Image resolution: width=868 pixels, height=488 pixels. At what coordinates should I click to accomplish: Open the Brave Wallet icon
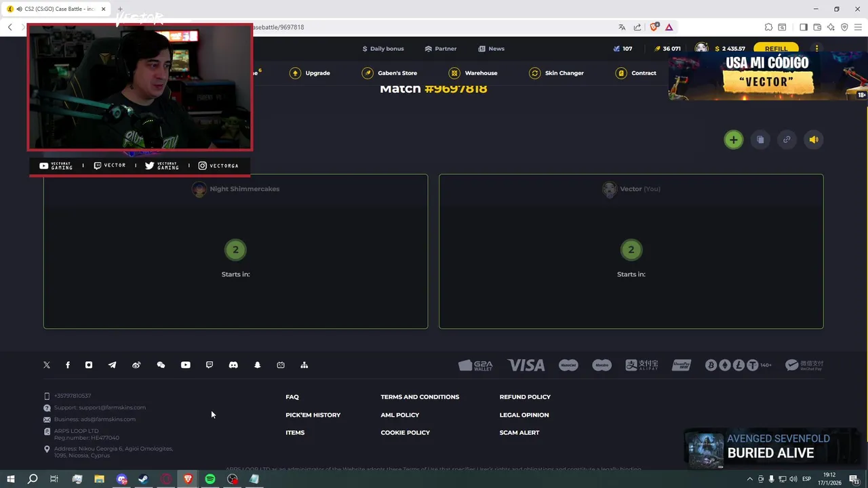(817, 27)
